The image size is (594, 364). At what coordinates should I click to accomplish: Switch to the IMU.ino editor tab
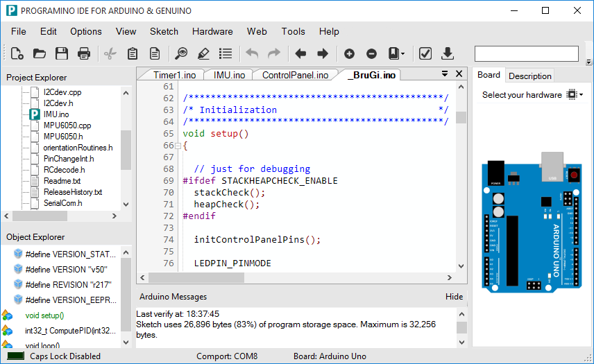coord(229,75)
